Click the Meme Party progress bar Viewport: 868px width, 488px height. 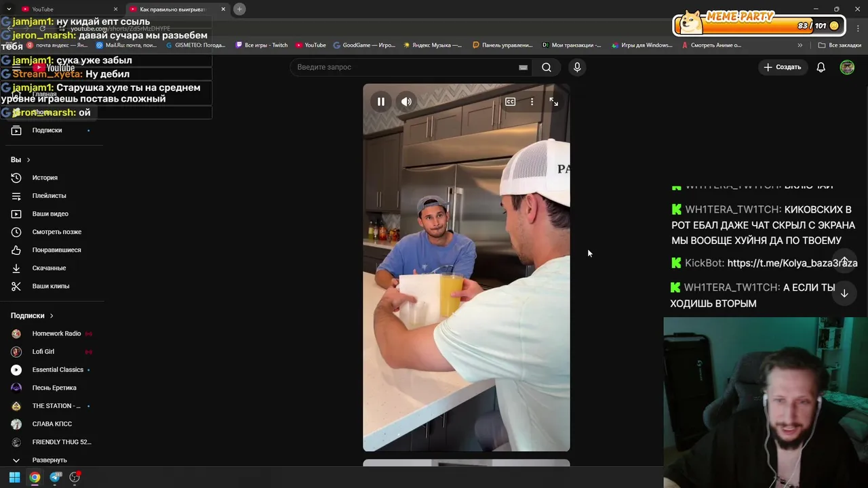pyautogui.click(x=759, y=26)
